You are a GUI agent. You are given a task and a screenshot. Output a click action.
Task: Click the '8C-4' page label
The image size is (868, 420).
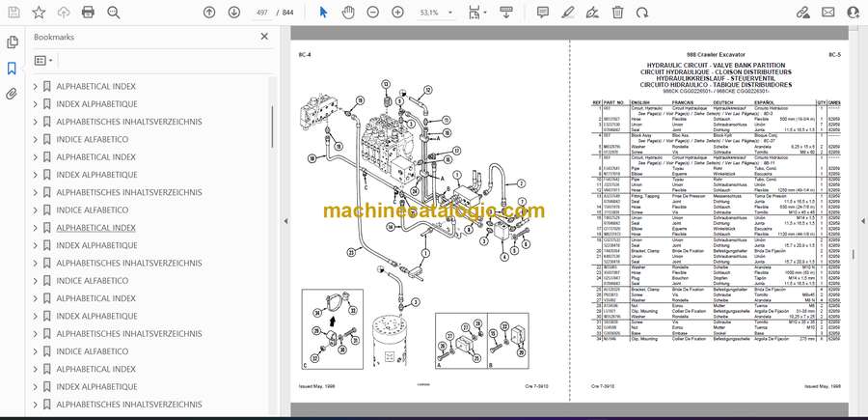305,55
